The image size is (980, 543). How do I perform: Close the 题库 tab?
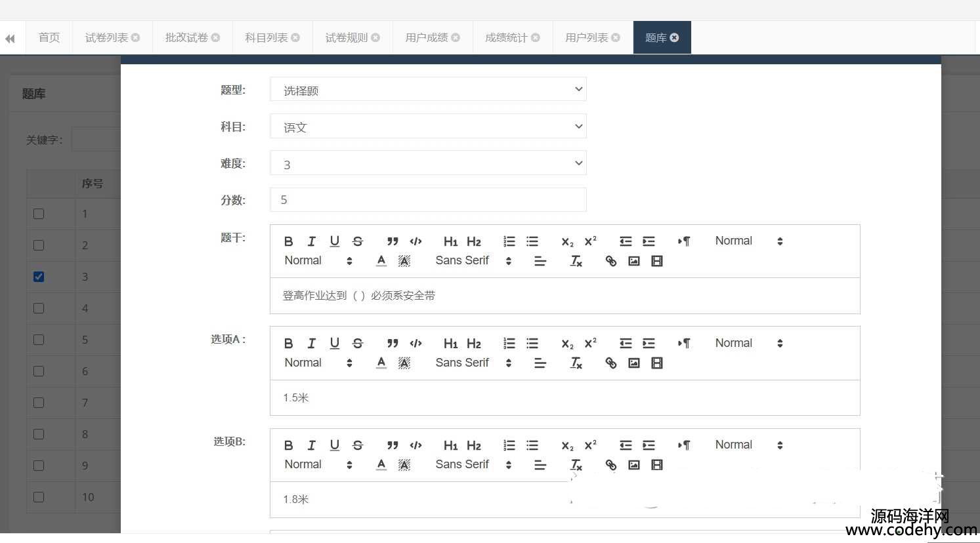point(674,38)
